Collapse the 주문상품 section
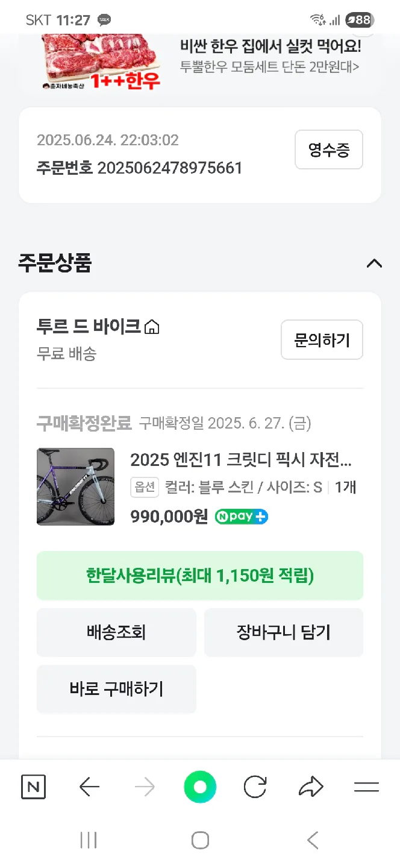Image resolution: width=400 pixels, height=868 pixels. (374, 263)
